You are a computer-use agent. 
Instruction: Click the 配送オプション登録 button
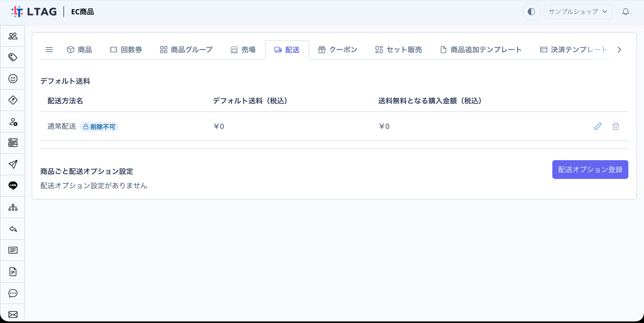[x=590, y=170]
